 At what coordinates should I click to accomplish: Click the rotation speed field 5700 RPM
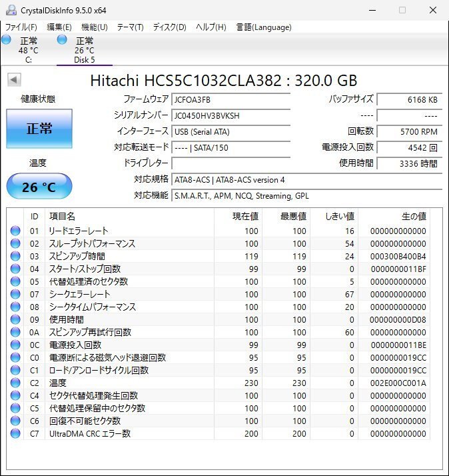(410, 132)
